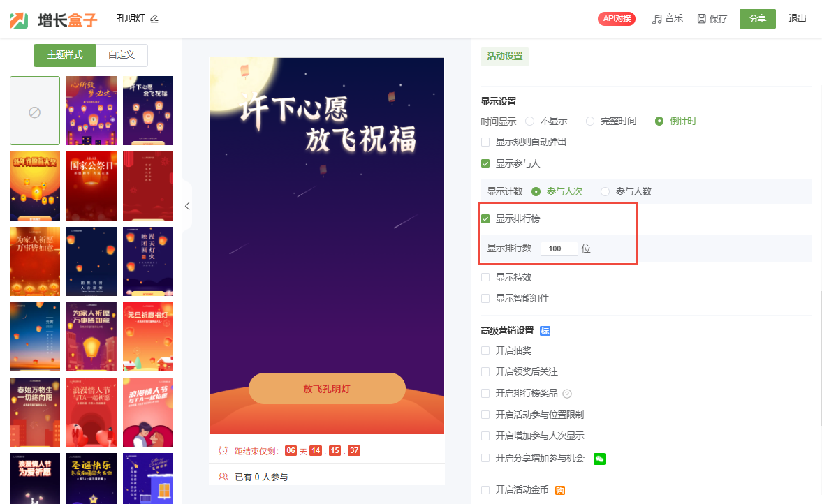
Task: Switch to the 自定义 tab
Action: click(x=122, y=55)
